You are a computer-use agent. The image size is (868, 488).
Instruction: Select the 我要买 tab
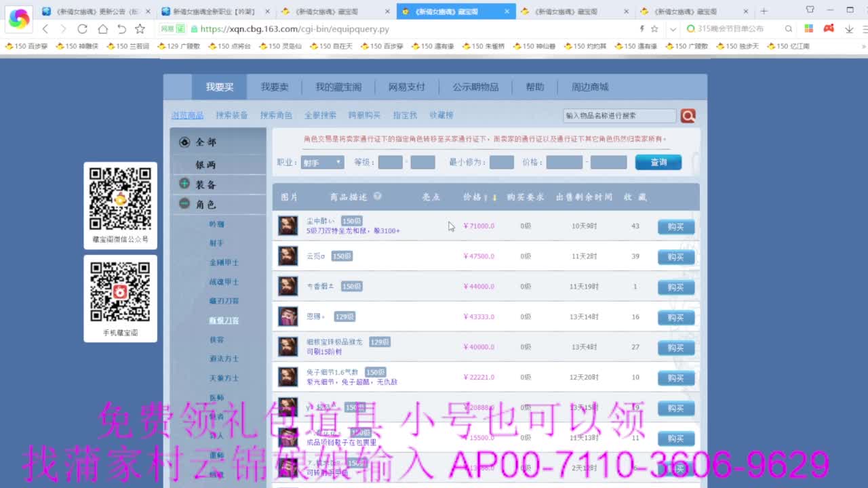tap(220, 87)
